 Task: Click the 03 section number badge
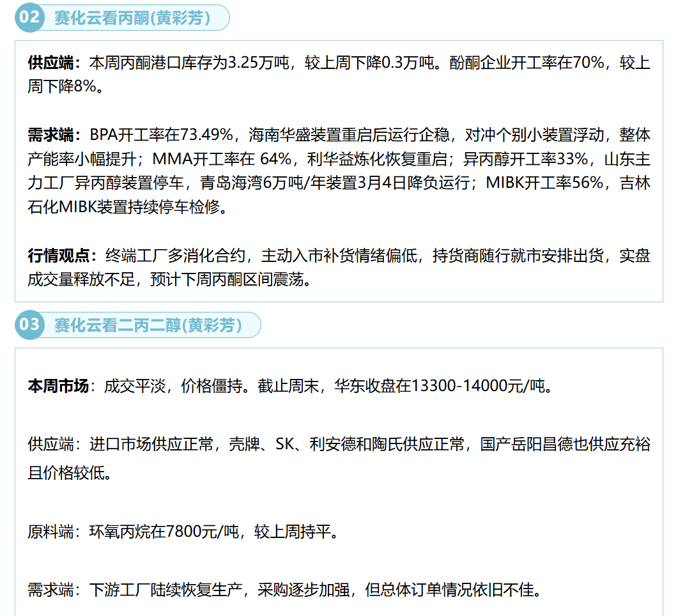29,325
